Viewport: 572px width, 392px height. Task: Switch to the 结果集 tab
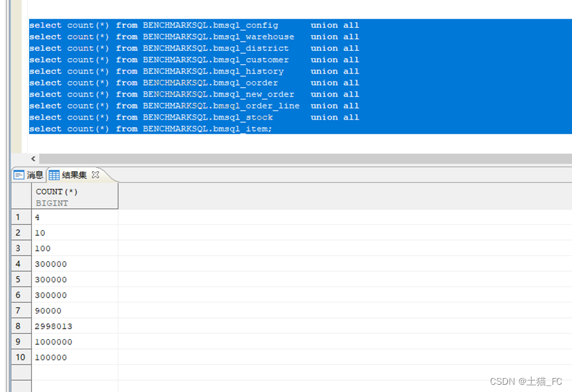73,175
